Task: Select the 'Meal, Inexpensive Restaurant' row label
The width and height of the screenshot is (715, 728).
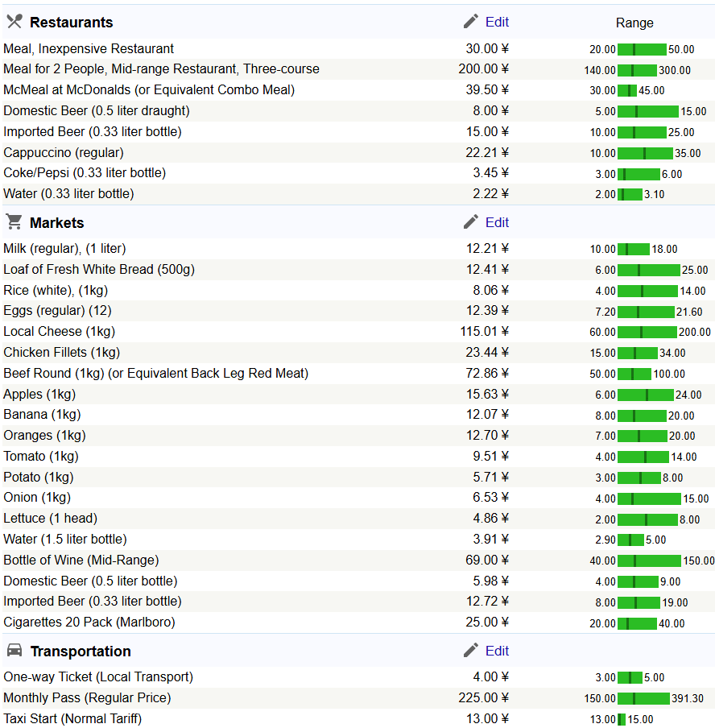Action: pyautogui.click(x=89, y=49)
